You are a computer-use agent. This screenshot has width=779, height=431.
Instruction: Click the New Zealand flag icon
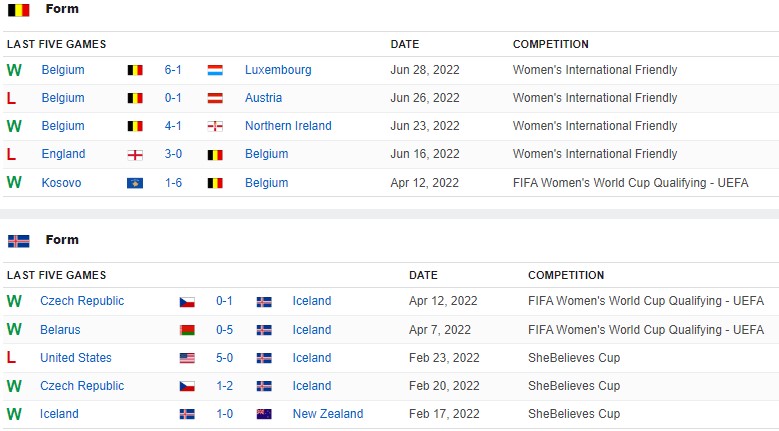click(x=264, y=414)
